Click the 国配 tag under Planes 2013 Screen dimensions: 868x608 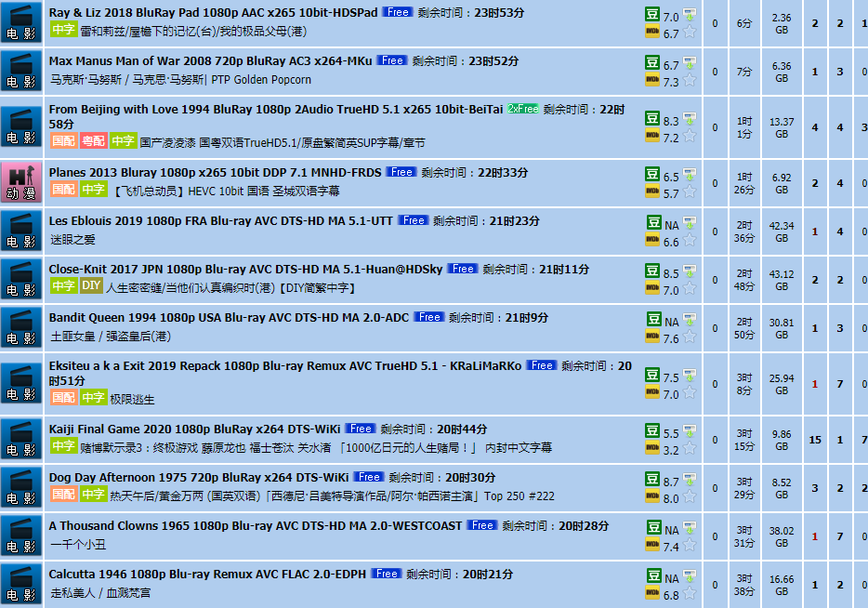point(64,190)
